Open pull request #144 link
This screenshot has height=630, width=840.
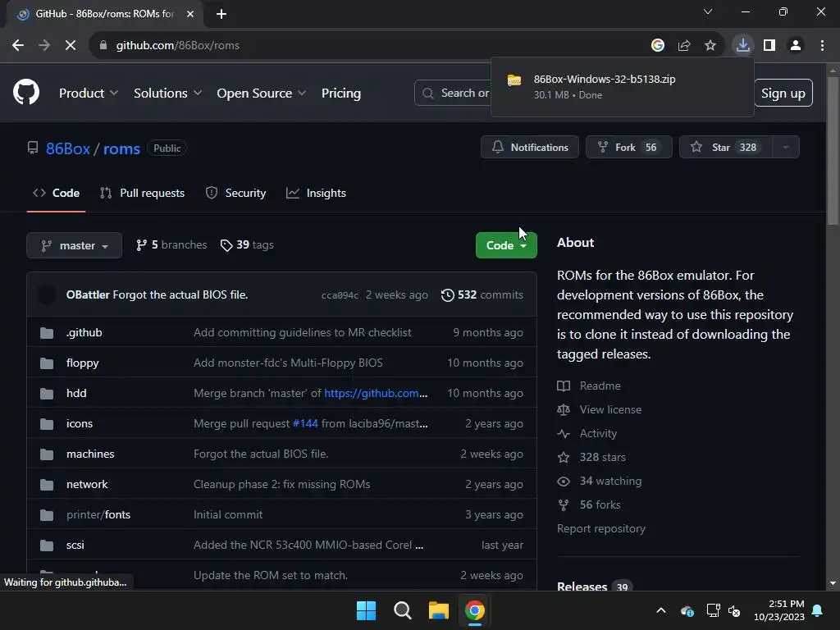(305, 424)
